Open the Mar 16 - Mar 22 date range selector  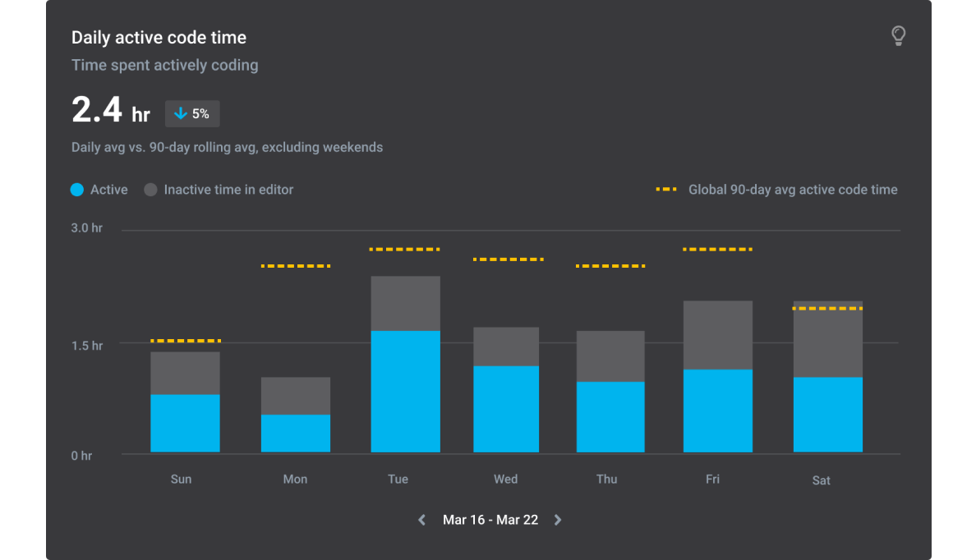click(490, 520)
